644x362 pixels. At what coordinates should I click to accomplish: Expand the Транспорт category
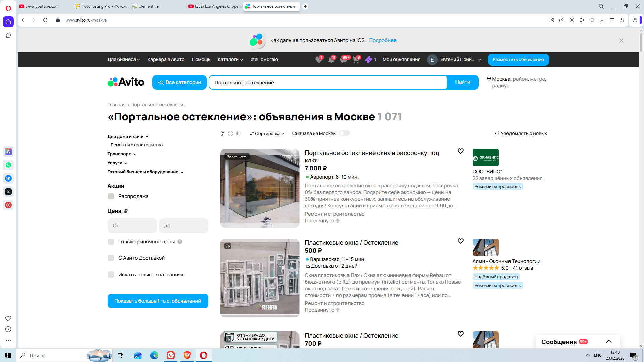click(x=121, y=154)
